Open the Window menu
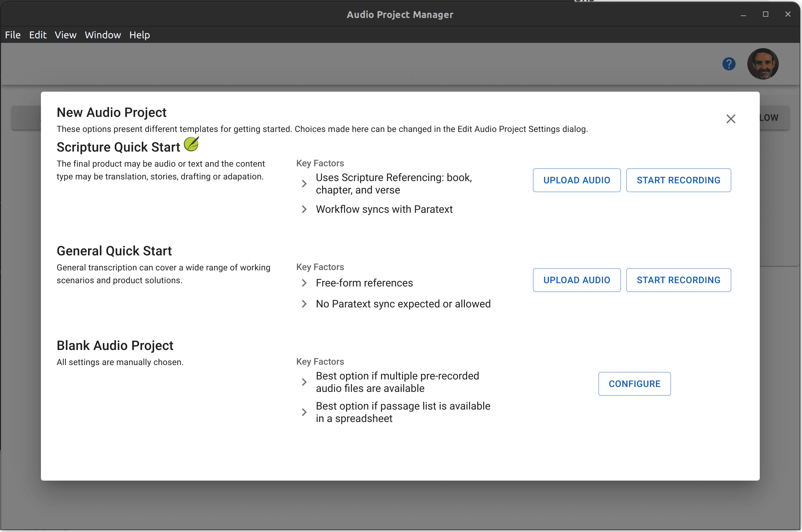This screenshot has height=532, width=802. (103, 35)
